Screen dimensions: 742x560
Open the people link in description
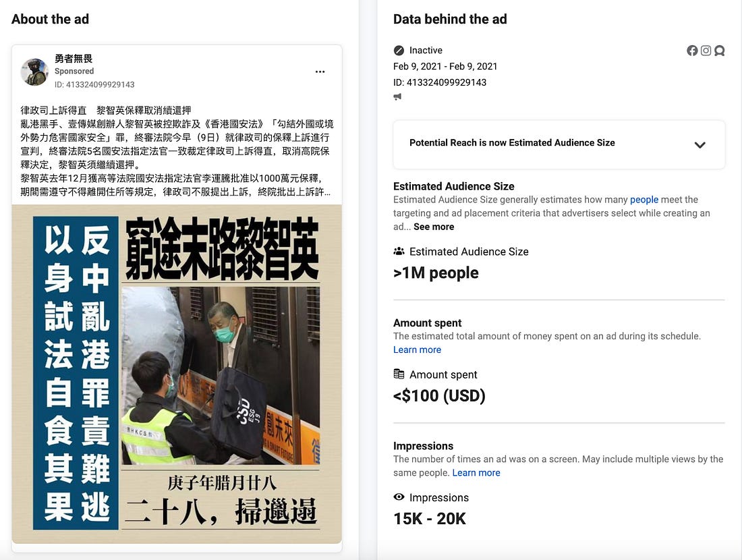(644, 200)
